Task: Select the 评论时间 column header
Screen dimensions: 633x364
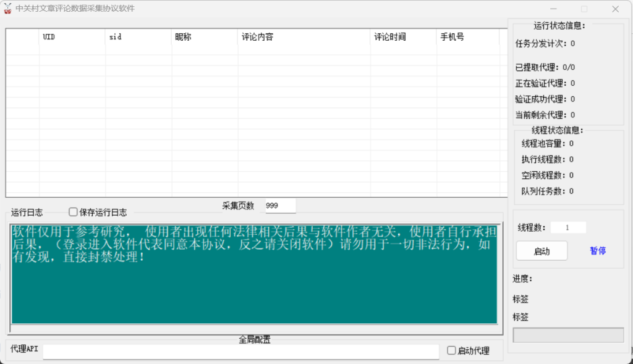Action: click(403, 37)
